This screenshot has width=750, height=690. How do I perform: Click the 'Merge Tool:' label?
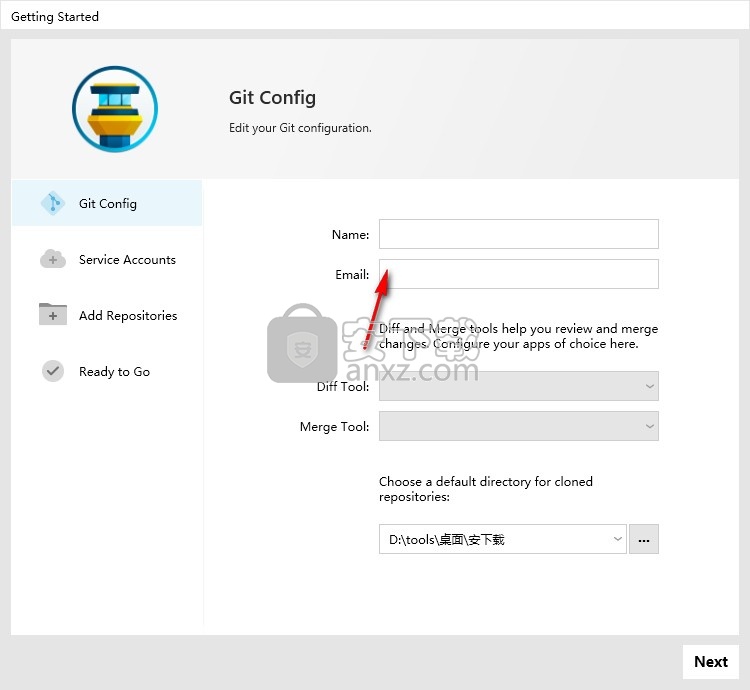[x=334, y=427]
